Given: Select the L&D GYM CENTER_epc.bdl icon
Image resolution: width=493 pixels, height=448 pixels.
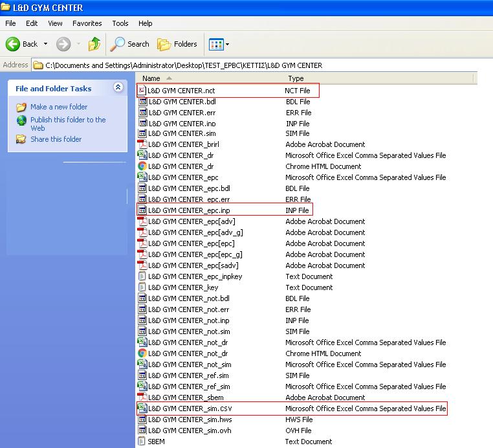Looking at the screenshot, I should [142, 188].
